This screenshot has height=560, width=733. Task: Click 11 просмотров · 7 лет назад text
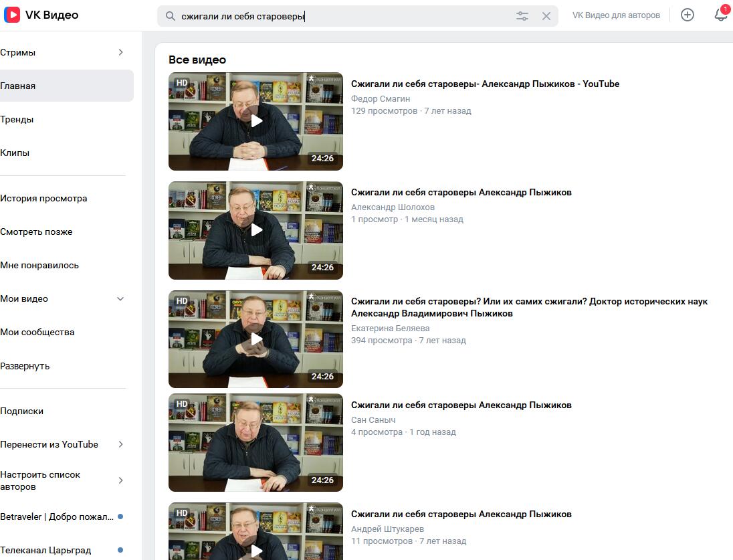pos(409,541)
